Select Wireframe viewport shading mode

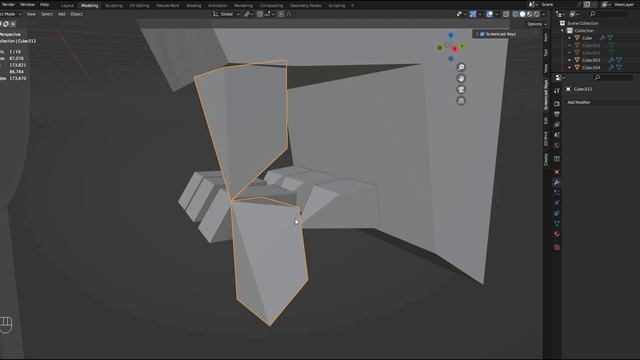(x=515, y=14)
